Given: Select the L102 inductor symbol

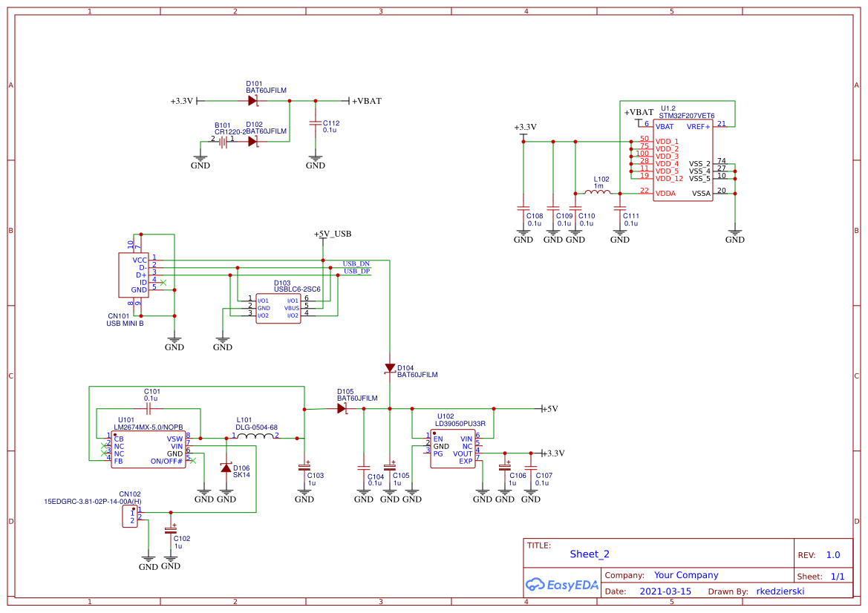Looking at the screenshot, I should [598, 193].
